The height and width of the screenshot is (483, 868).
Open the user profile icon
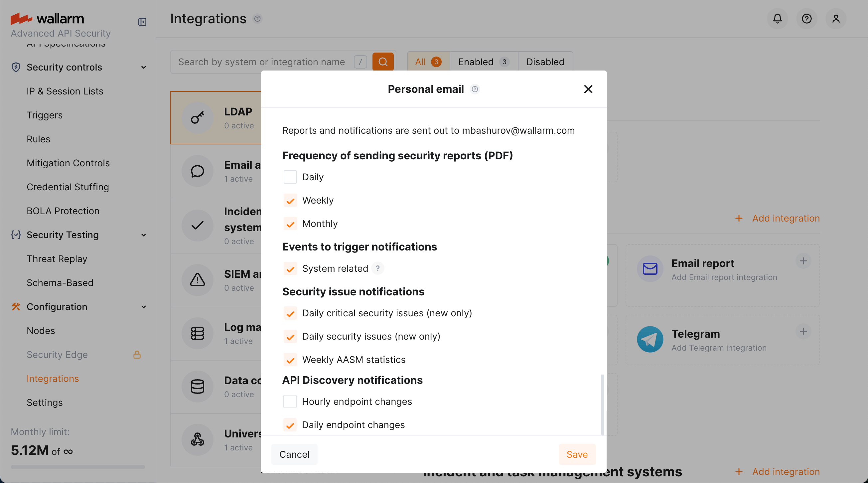click(836, 19)
